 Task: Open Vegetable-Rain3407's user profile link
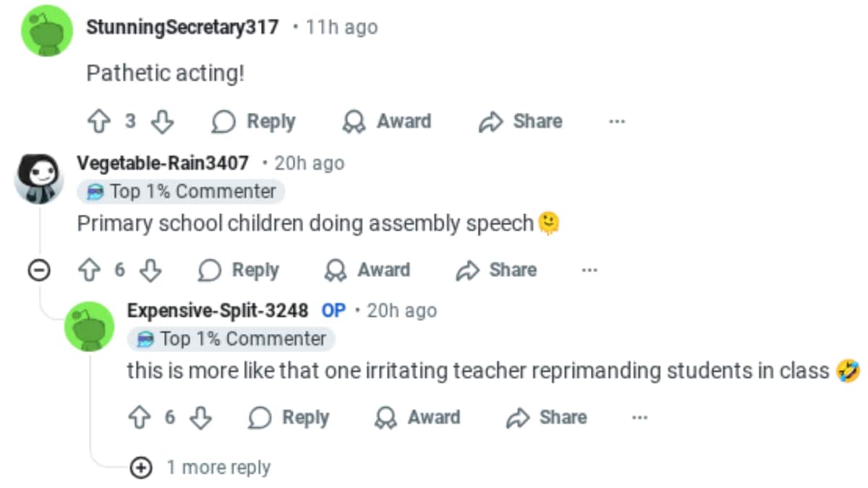[x=163, y=163]
